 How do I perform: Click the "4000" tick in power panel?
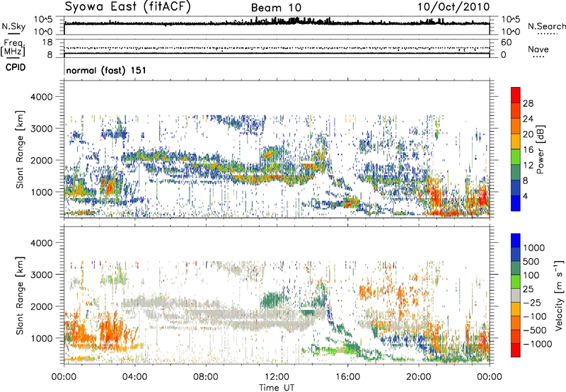click(x=41, y=97)
